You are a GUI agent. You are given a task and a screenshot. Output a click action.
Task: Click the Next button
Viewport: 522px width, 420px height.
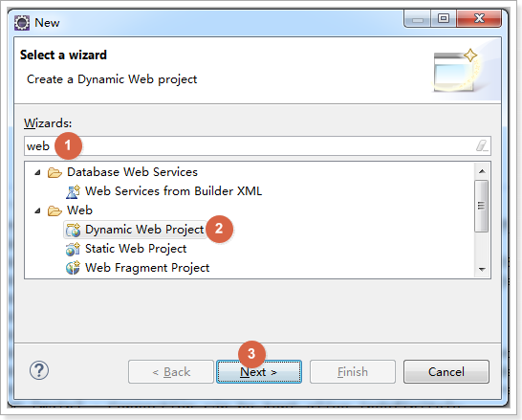click(x=259, y=372)
